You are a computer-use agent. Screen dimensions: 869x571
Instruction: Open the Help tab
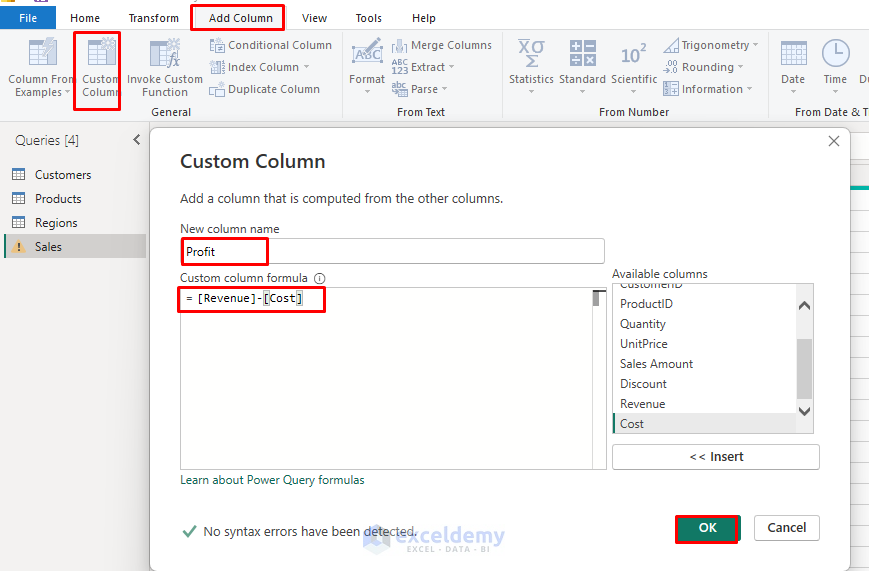point(423,18)
